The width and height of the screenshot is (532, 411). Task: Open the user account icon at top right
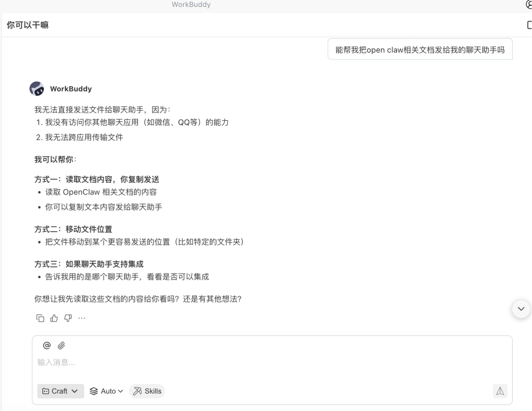click(529, 4)
